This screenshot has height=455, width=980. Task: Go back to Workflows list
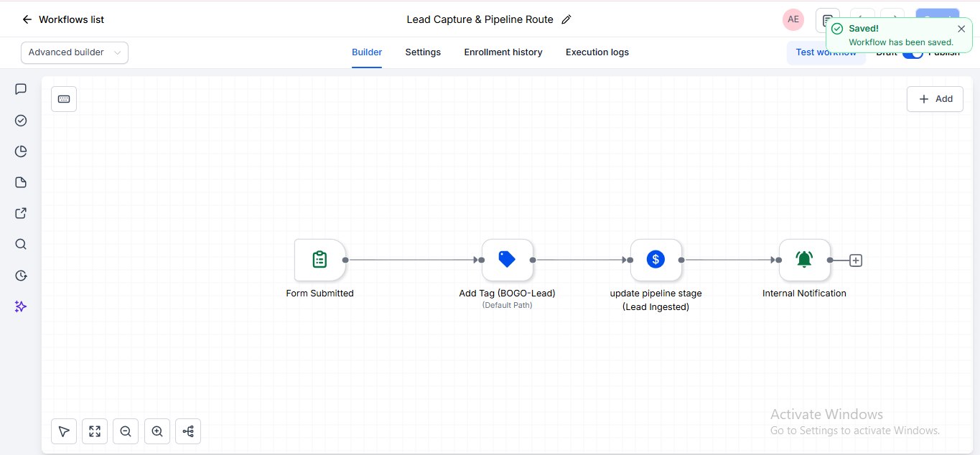[63, 19]
